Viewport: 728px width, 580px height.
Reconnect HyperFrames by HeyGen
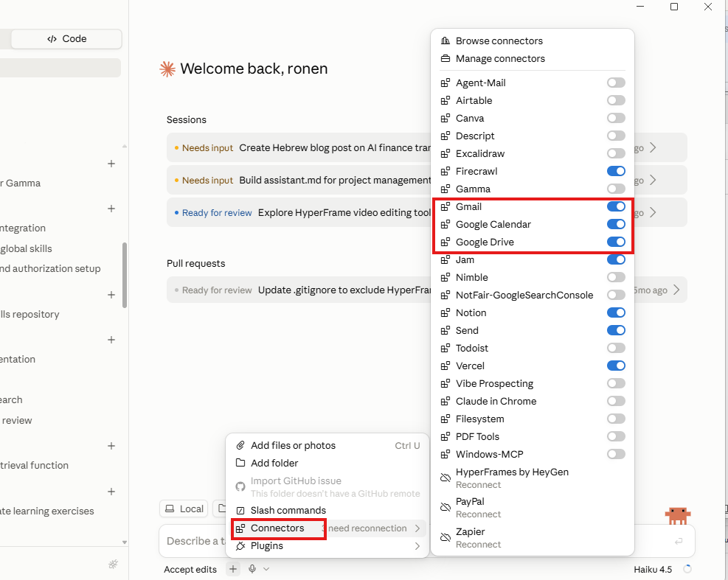[478, 485]
